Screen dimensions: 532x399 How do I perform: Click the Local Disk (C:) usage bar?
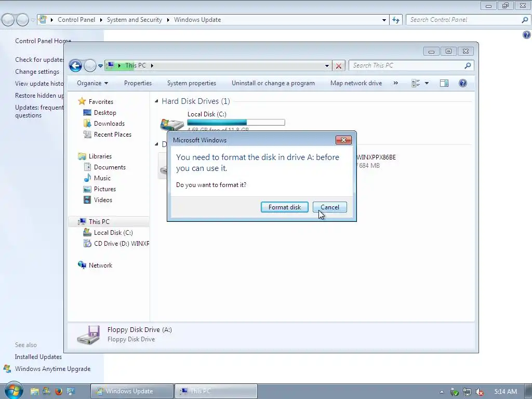(236, 123)
